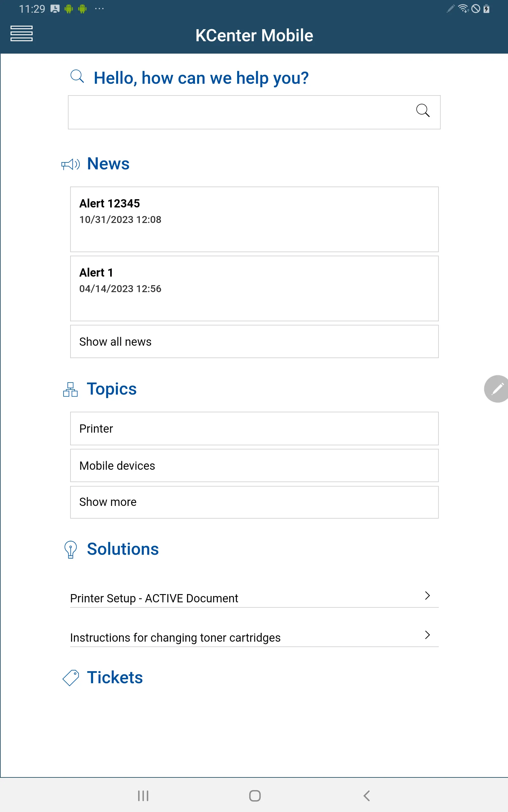Viewport: 508px width, 812px height.
Task: Click the 11:29 clock in the status bar
Action: pyautogui.click(x=32, y=9)
